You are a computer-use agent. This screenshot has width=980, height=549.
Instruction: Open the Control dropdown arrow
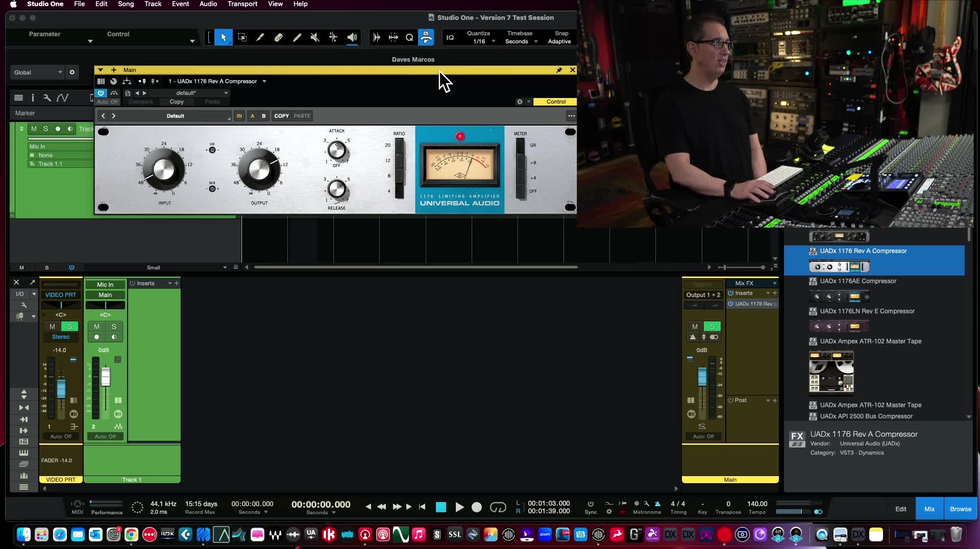coord(192,41)
